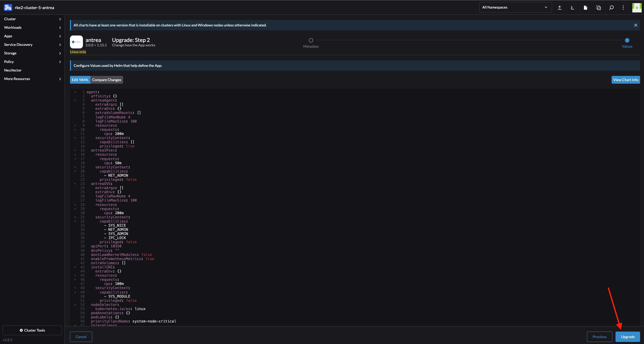This screenshot has width=644, height=344.
Task: Click the Rancher logo icon
Action: coord(8,8)
